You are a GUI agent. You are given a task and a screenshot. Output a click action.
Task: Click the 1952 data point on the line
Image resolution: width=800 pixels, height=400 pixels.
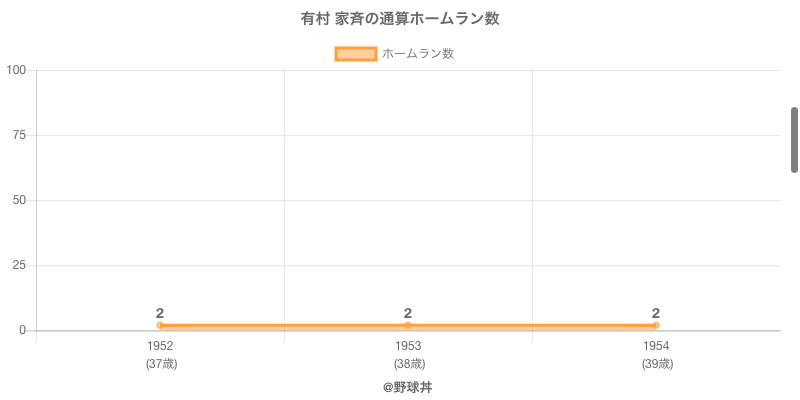point(160,325)
